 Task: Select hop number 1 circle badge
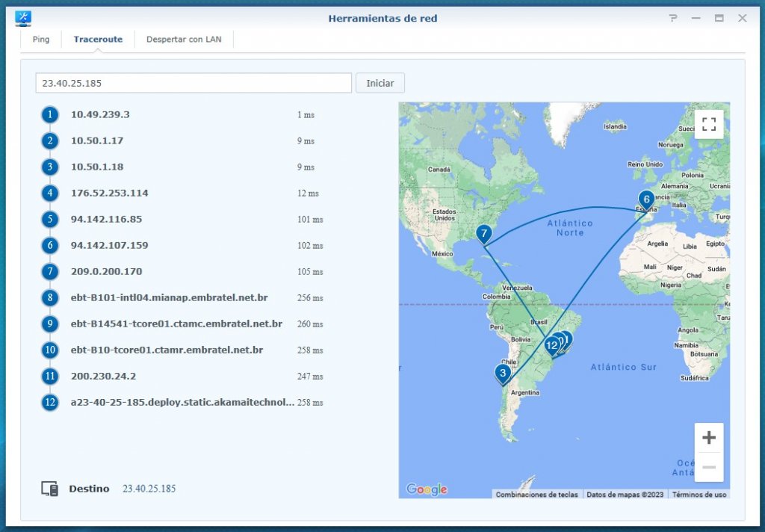coord(50,115)
